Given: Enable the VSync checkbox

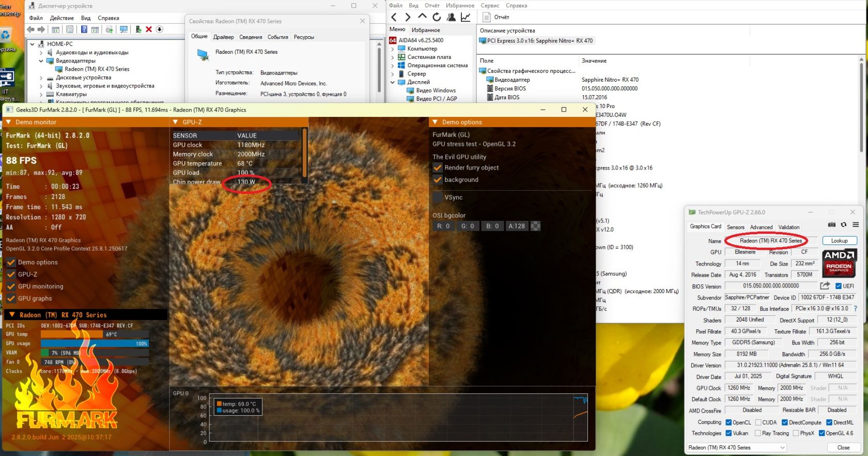Looking at the screenshot, I should pyautogui.click(x=438, y=197).
